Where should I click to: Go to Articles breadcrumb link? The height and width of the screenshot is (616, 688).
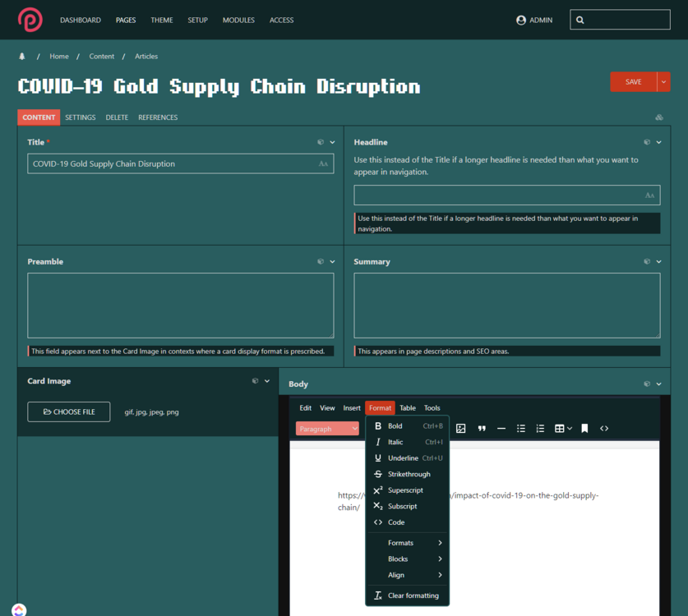(x=146, y=57)
